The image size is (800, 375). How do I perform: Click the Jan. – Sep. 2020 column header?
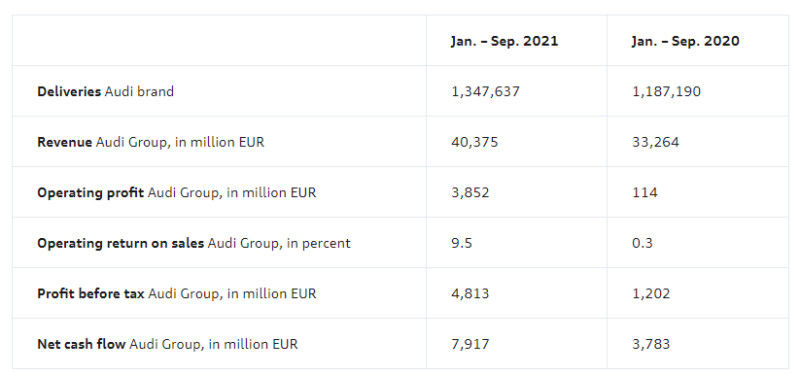click(685, 41)
